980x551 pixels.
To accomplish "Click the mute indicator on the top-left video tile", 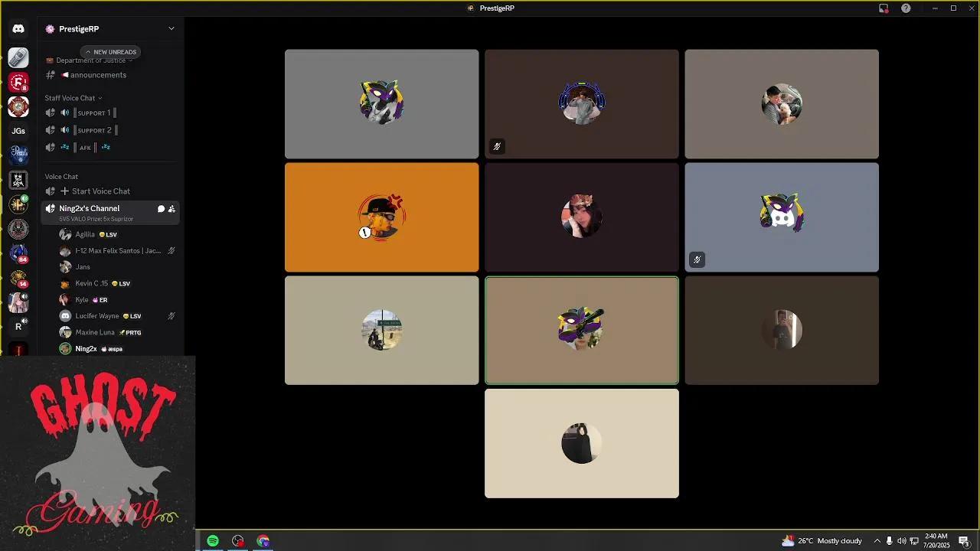I will pyautogui.click(x=497, y=145).
